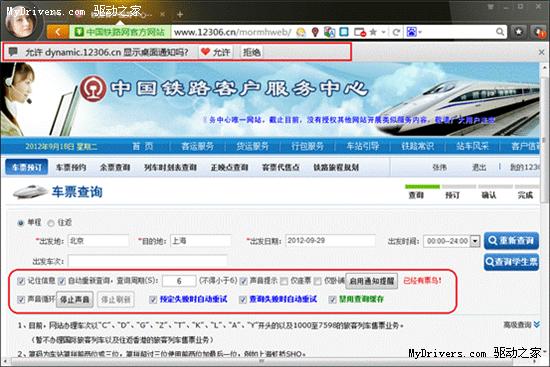
Task: Click the extension icon with red badge
Action: [538, 32]
